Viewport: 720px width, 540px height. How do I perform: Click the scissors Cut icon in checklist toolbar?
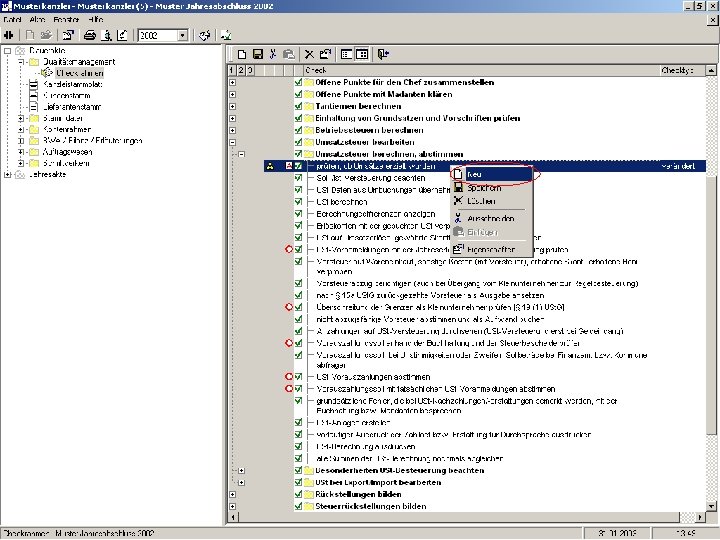(x=273, y=55)
